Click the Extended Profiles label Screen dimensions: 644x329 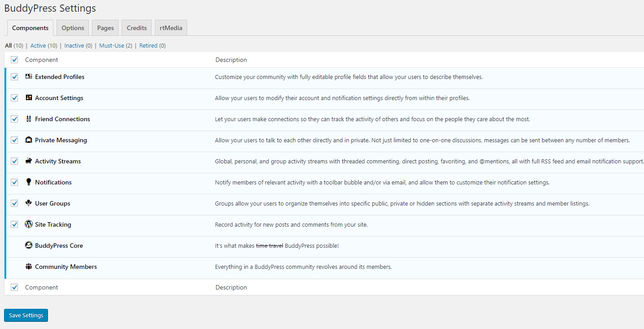point(60,77)
